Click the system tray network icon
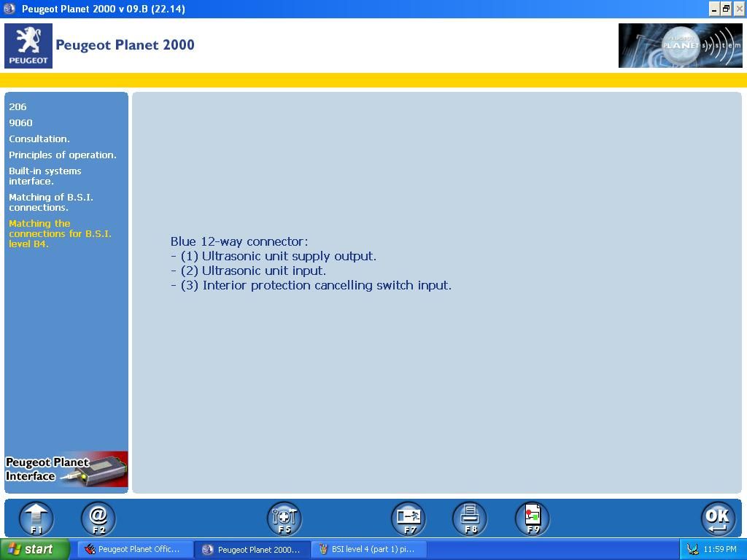747x560 pixels. click(693, 550)
